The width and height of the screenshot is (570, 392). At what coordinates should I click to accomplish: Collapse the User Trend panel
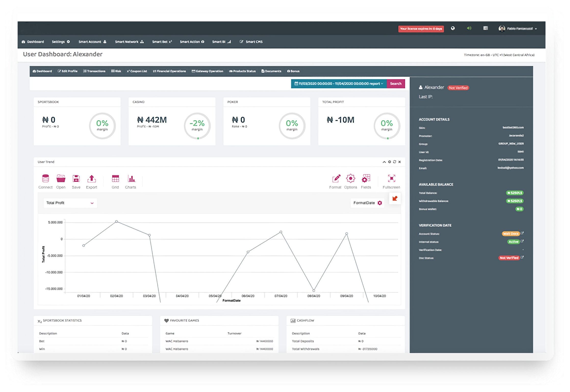(x=384, y=162)
